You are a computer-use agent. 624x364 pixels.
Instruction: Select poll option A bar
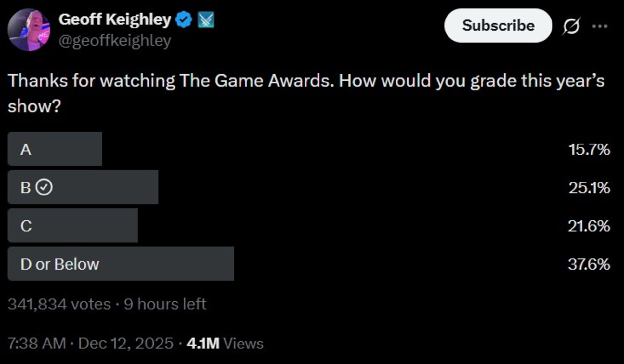coord(55,149)
